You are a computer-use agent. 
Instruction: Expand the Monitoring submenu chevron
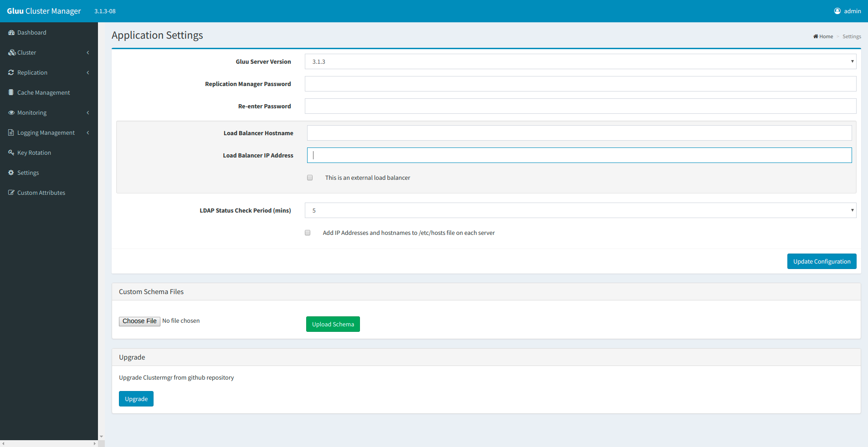[88, 113]
